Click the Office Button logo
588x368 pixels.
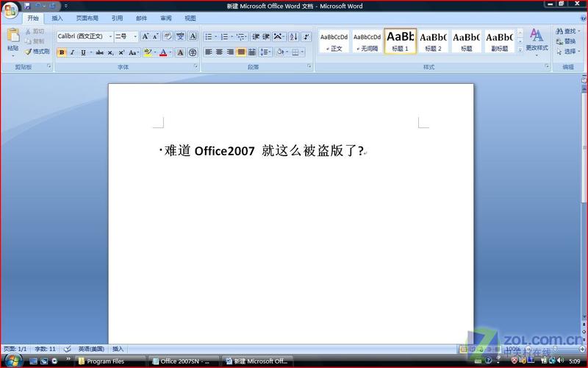(x=10, y=10)
